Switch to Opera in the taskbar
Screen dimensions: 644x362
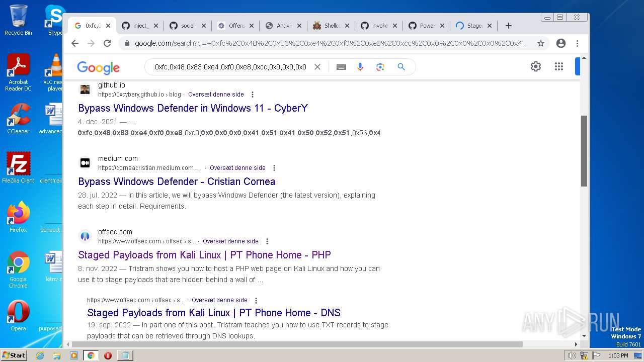(x=108, y=355)
